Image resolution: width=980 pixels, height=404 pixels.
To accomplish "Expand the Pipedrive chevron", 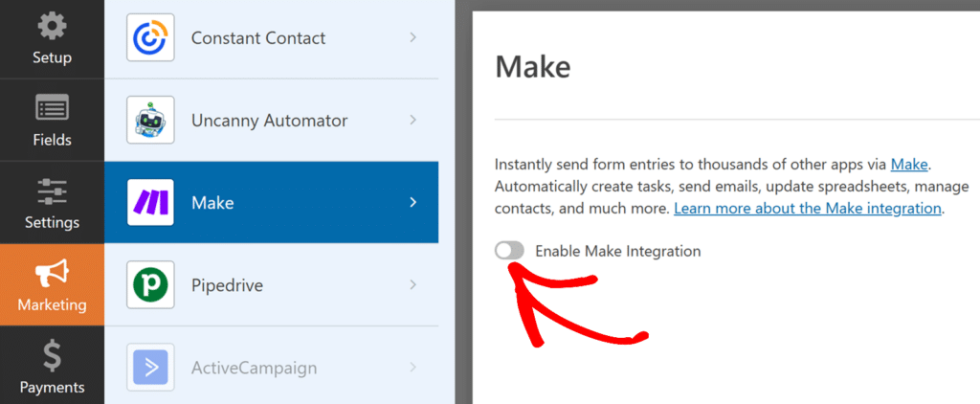I will (412, 285).
